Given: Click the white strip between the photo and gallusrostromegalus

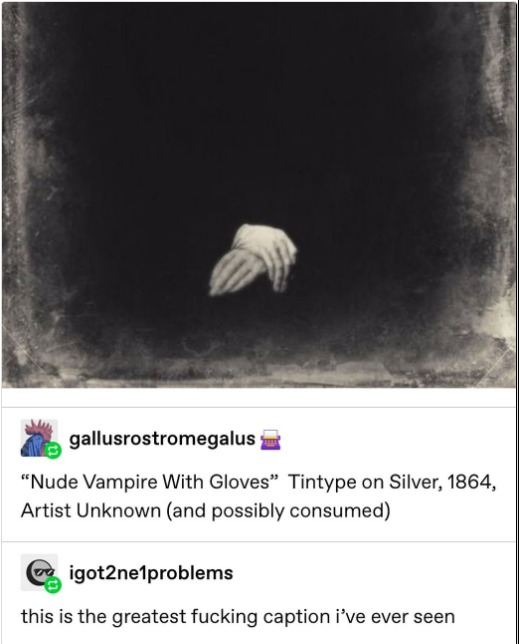Looking at the screenshot, I should tap(259, 398).
